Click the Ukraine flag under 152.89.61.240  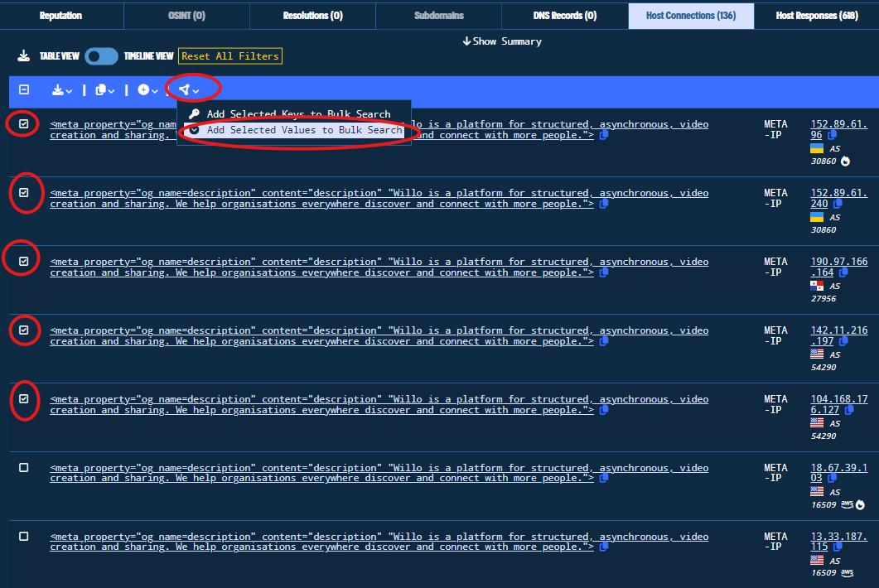click(x=817, y=218)
